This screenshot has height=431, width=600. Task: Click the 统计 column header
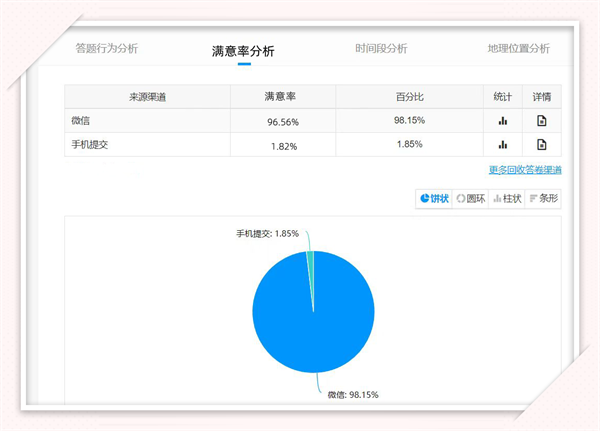[x=503, y=97]
